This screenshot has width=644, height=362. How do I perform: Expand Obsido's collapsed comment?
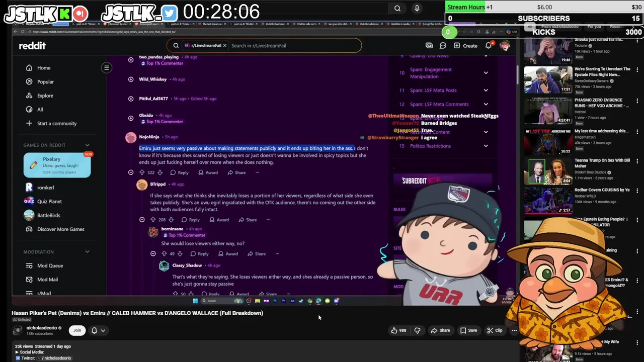click(131, 118)
